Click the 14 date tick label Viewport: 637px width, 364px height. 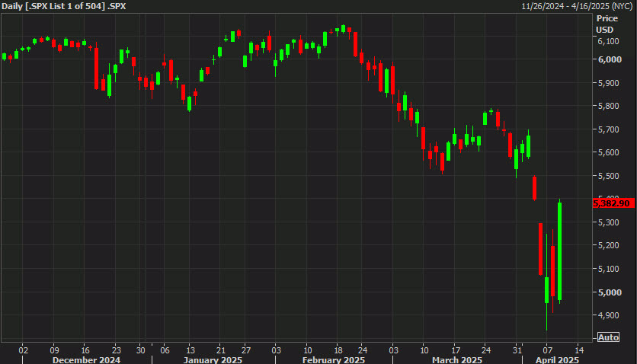point(579,350)
